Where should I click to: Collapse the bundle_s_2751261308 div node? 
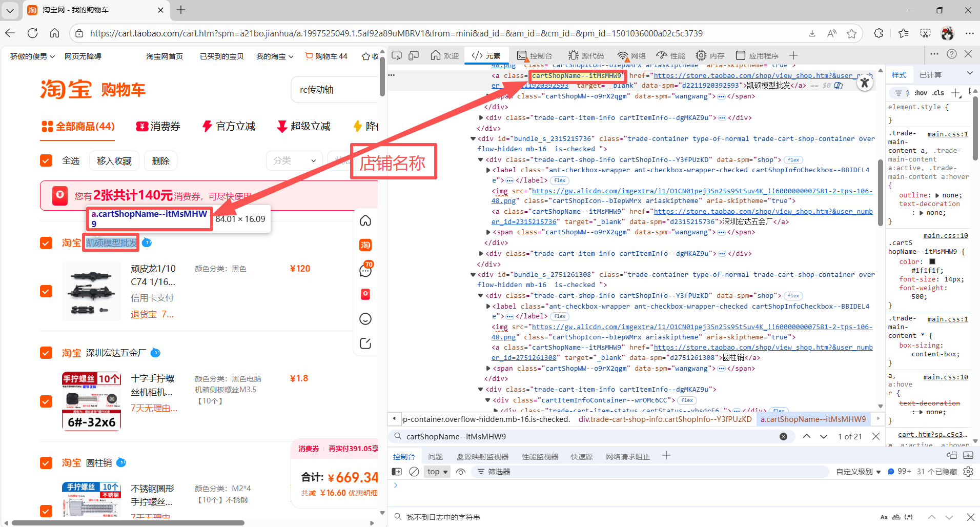tap(473, 274)
